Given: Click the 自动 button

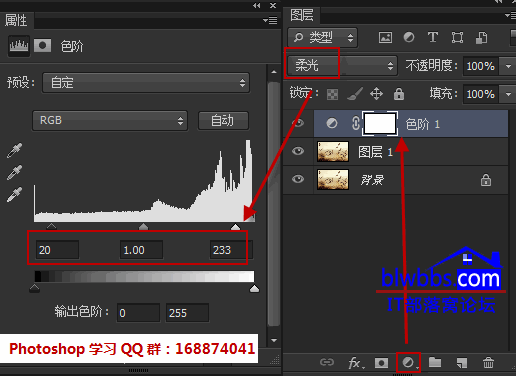Looking at the screenshot, I should pyautogui.click(x=223, y=120).
